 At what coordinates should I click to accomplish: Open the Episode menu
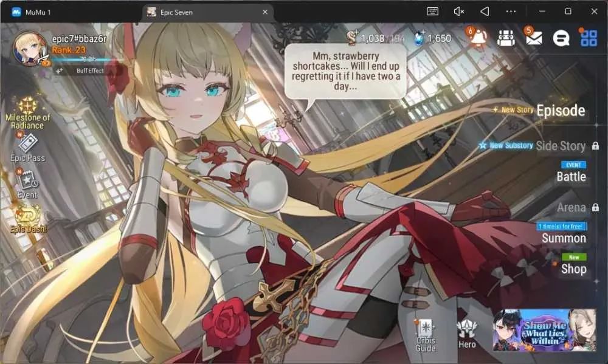pos(561,111)
